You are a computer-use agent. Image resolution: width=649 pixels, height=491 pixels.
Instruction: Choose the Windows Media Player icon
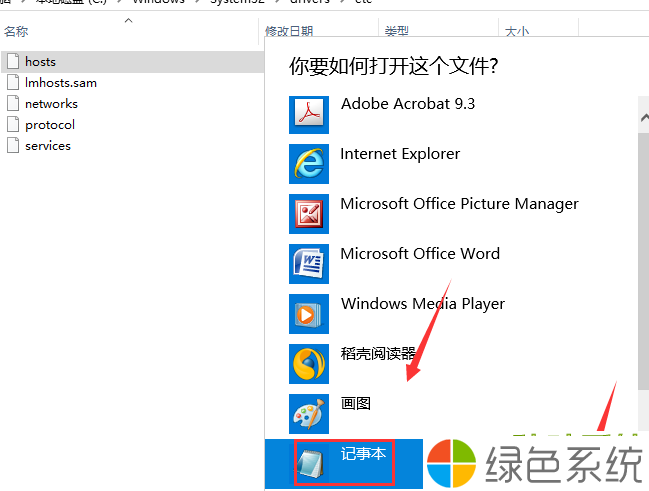click(309, 314)
